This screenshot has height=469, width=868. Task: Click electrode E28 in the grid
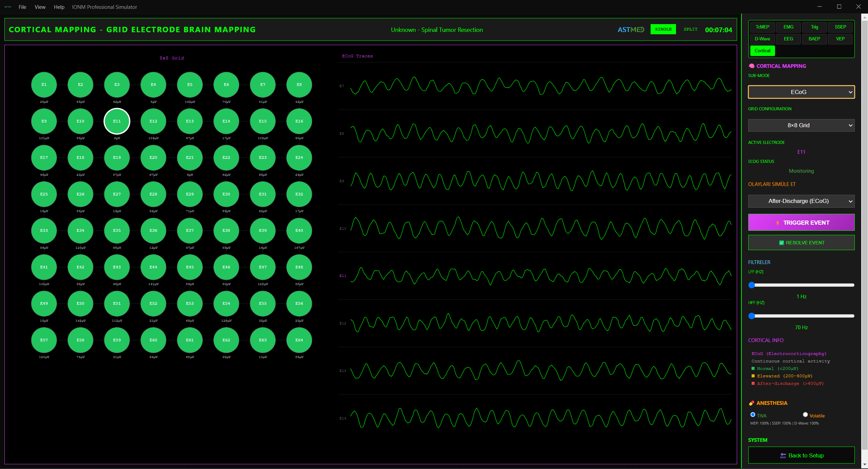click(153, 194)
